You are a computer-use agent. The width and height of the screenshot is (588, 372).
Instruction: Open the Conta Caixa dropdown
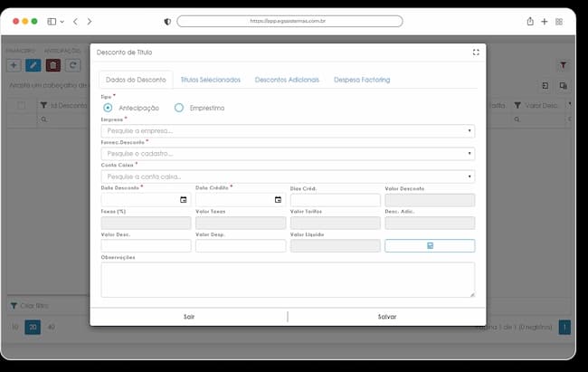coord(288,176)
